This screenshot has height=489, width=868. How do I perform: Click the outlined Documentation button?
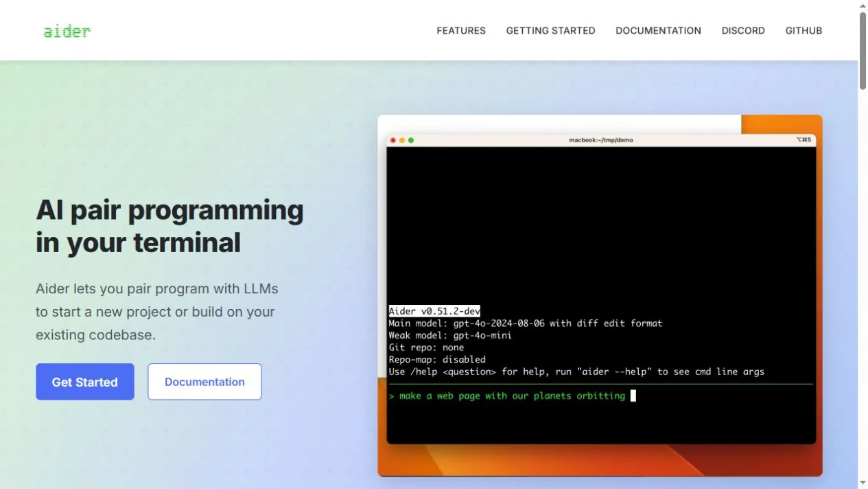204,382
